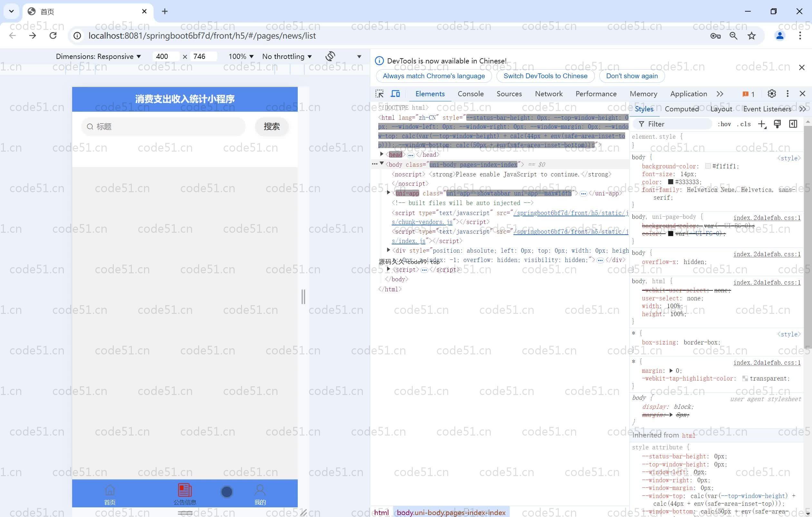Switch to the Sources tab
The image size is (812, 517).
509,94
